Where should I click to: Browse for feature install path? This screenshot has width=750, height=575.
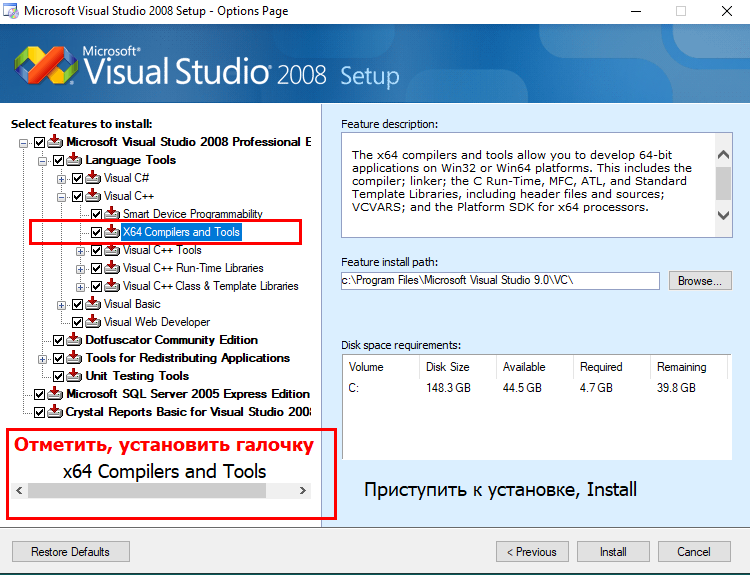(x=700, y=281)
